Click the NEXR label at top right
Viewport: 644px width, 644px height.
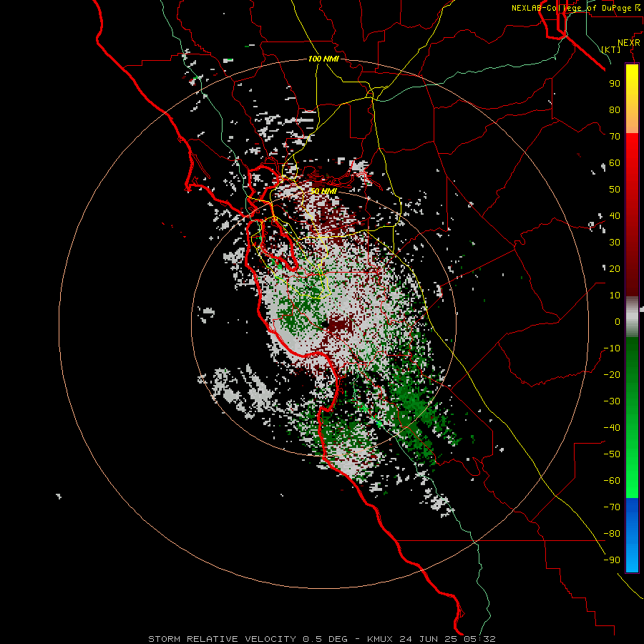click(x=629, y=43)
